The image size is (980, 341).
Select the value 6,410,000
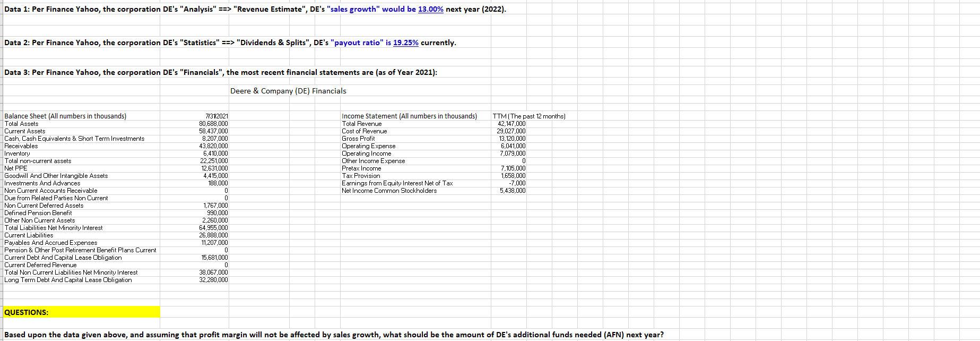coord(215,153)
